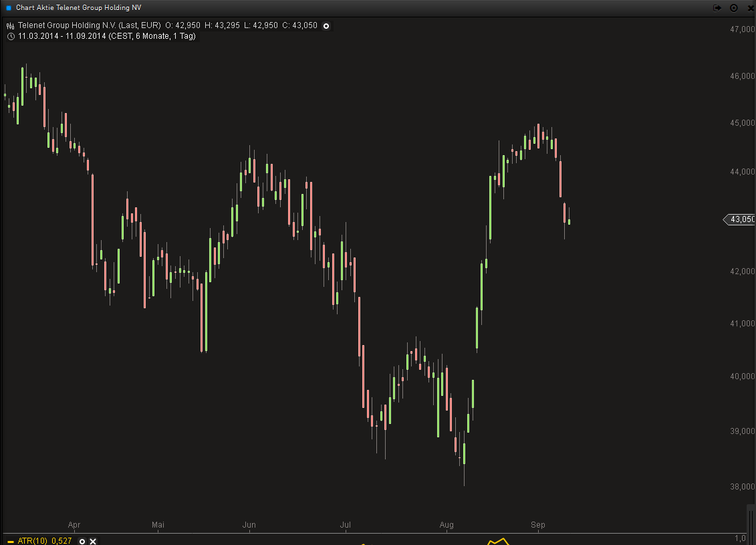
Task: Click the candlestick chart-type icon beside Telenet
Action: coord(10,26)
